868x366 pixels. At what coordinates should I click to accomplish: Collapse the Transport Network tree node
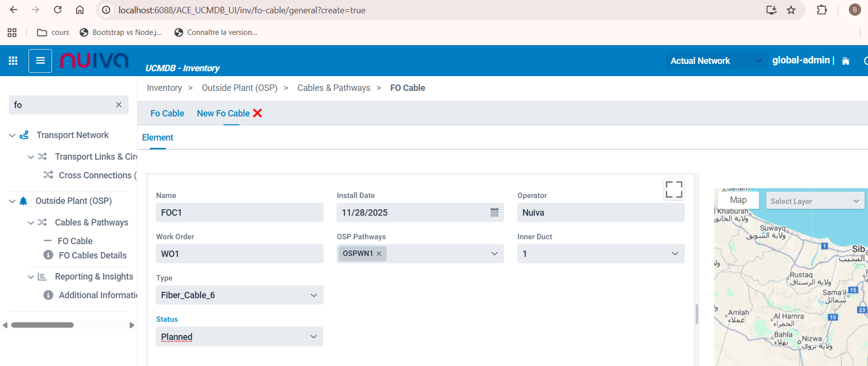[x=12, y=135]
